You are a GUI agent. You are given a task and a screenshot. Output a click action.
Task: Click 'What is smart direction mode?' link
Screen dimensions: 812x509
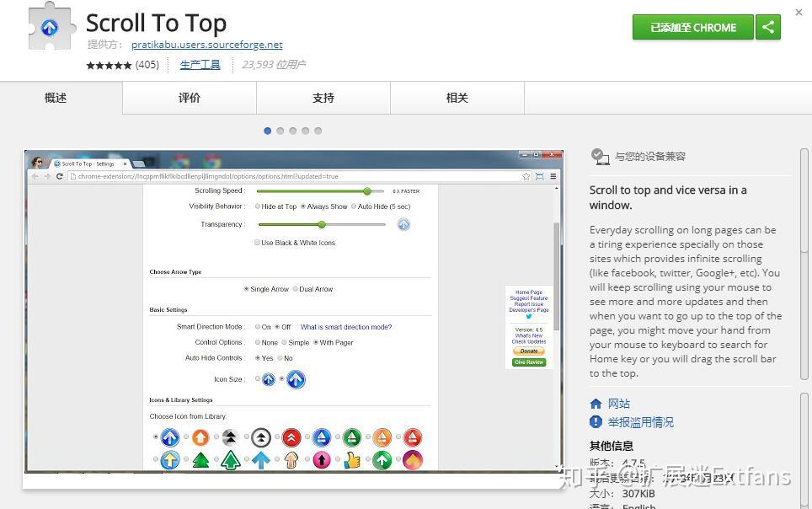point(346,327)
